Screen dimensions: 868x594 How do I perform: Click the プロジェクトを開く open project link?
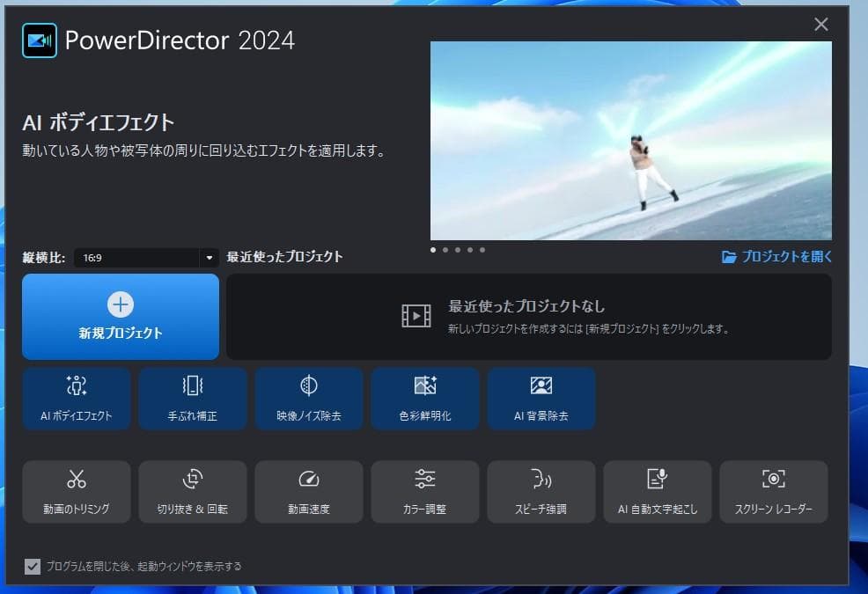tap(776, 257)
